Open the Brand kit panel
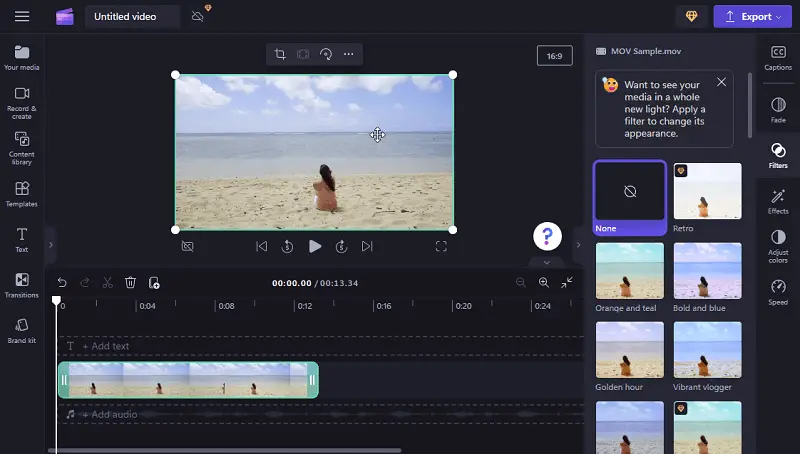This screenshot has height=454, width=800. (21, 331)
